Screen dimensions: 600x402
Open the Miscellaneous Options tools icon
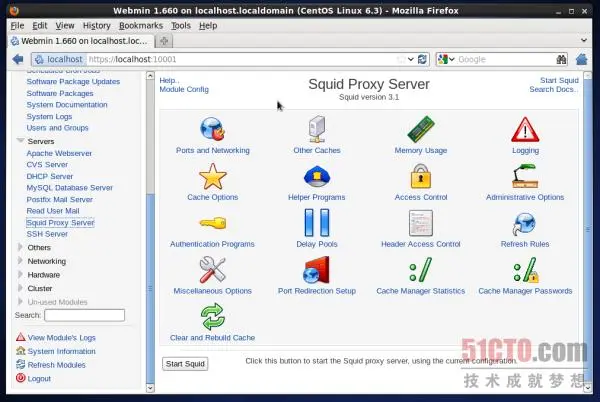coord(213,270)
